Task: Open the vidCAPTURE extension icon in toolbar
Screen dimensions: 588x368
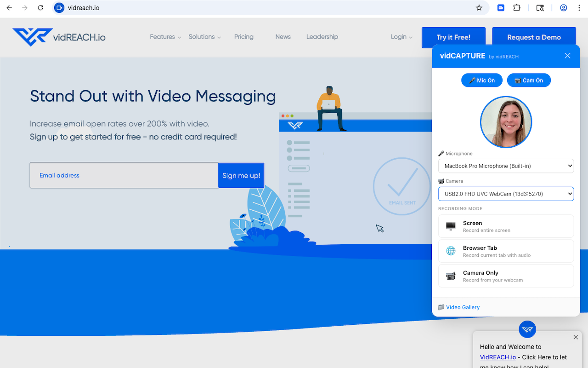Action: coord(501,8)
